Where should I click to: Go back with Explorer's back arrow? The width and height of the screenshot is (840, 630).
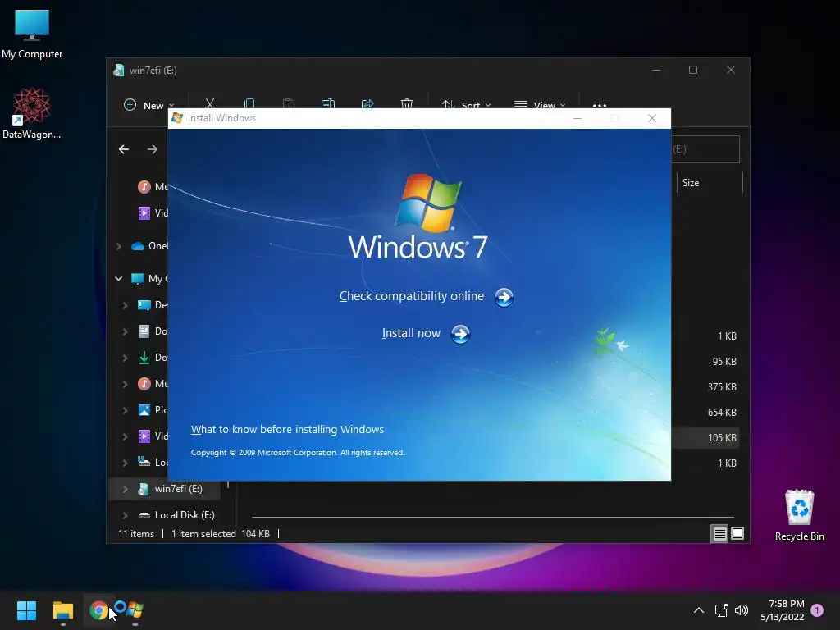[x=124, y=149]
